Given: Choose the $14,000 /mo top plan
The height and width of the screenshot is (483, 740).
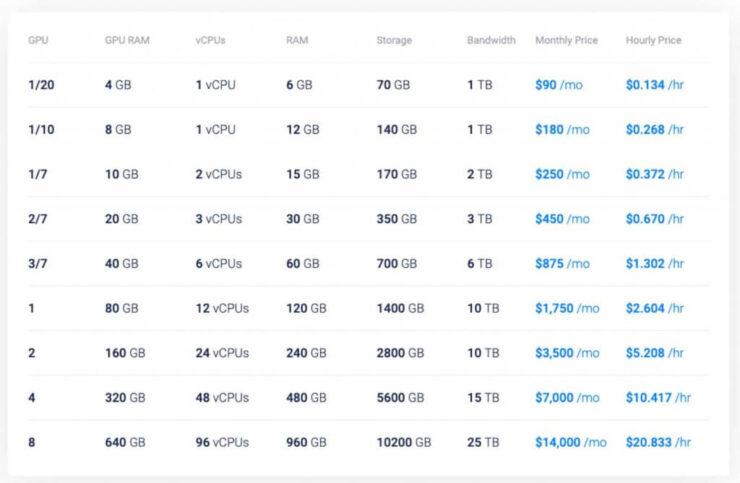Looking at the screenshot, I should click(x=571, y=442).
